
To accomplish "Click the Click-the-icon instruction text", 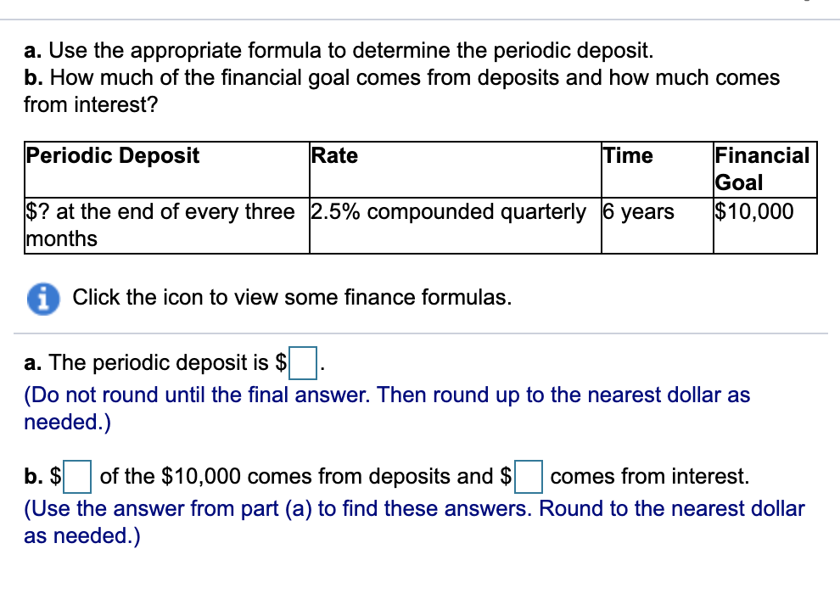I will pos(292,298).
